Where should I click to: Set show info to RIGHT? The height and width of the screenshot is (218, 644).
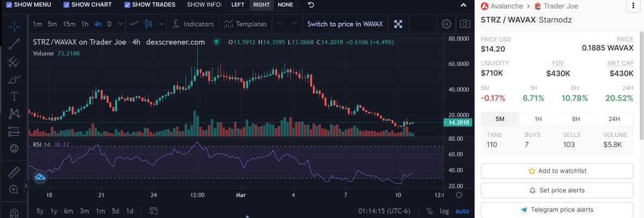[261, 5]
